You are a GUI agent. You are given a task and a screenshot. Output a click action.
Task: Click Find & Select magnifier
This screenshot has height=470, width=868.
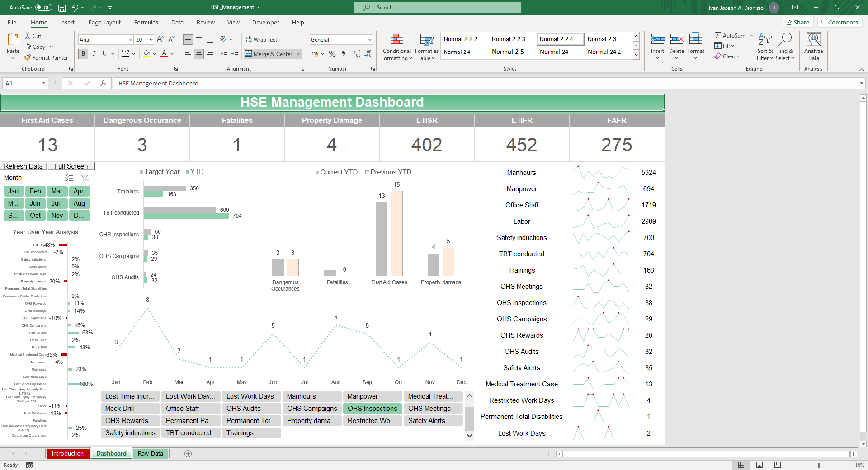(x=785, y=40)
